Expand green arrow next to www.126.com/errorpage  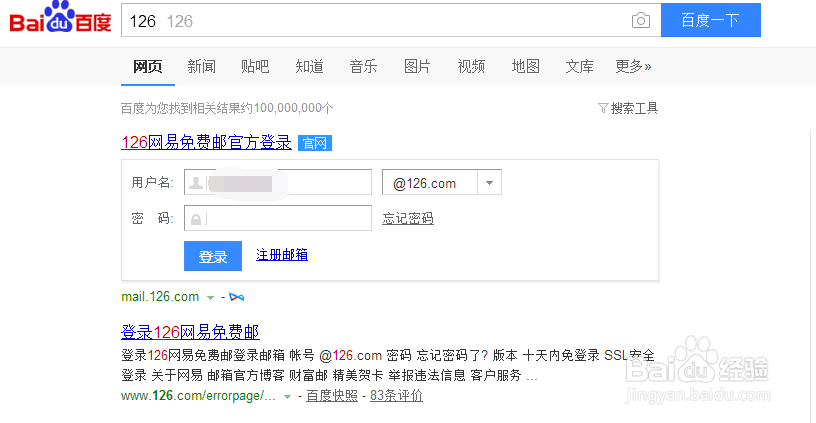point(287,396)
